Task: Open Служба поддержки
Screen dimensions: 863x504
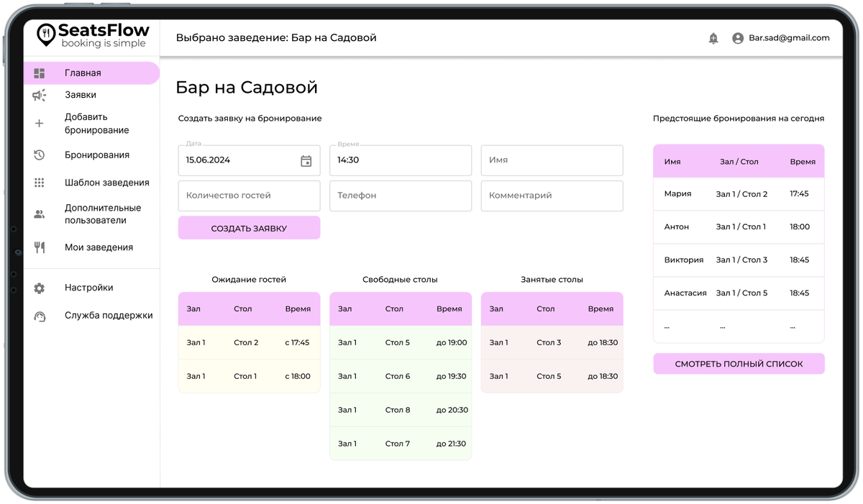Action: click(109, 316)
